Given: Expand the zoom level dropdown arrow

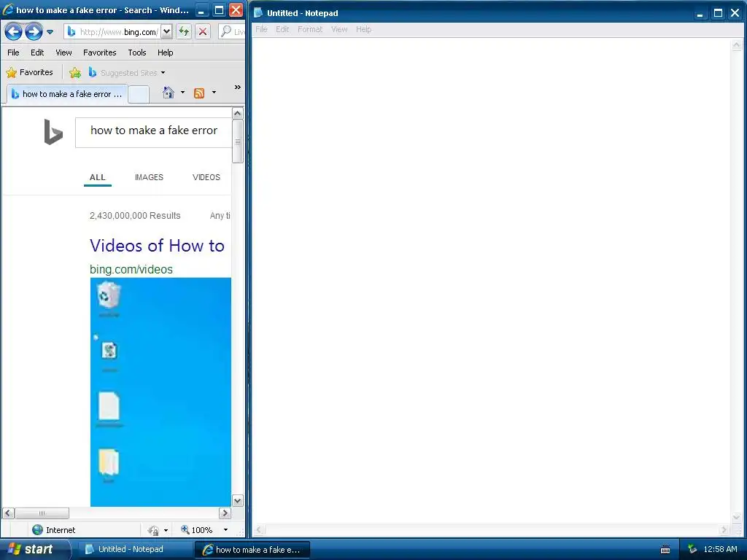Looking at the screenshot, I should pos(225,529).
